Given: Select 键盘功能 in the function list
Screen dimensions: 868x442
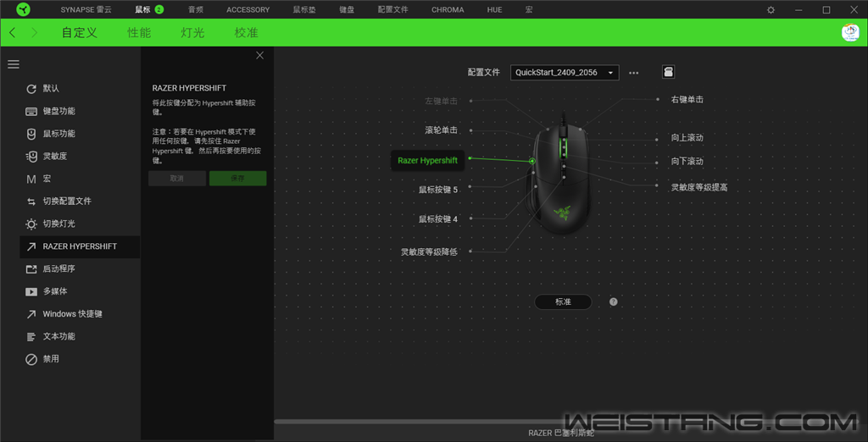Looking at the screenshot, I should 80,111.
